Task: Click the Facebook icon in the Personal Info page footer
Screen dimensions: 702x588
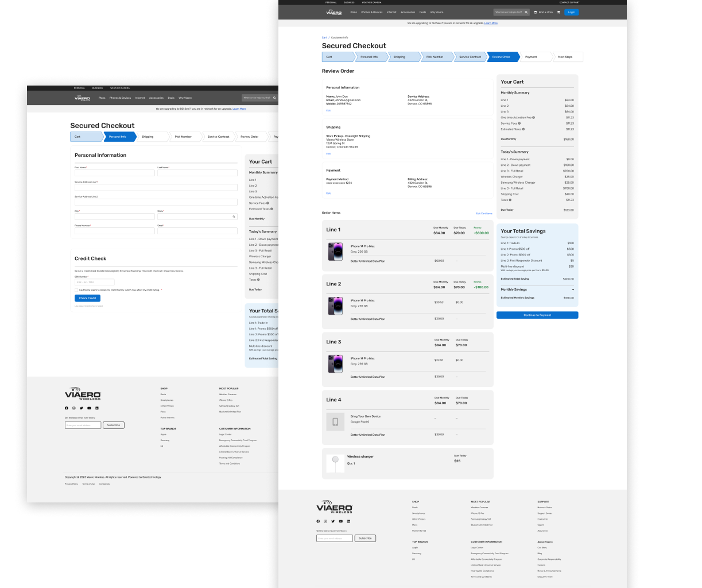Action: pos(67,408)
